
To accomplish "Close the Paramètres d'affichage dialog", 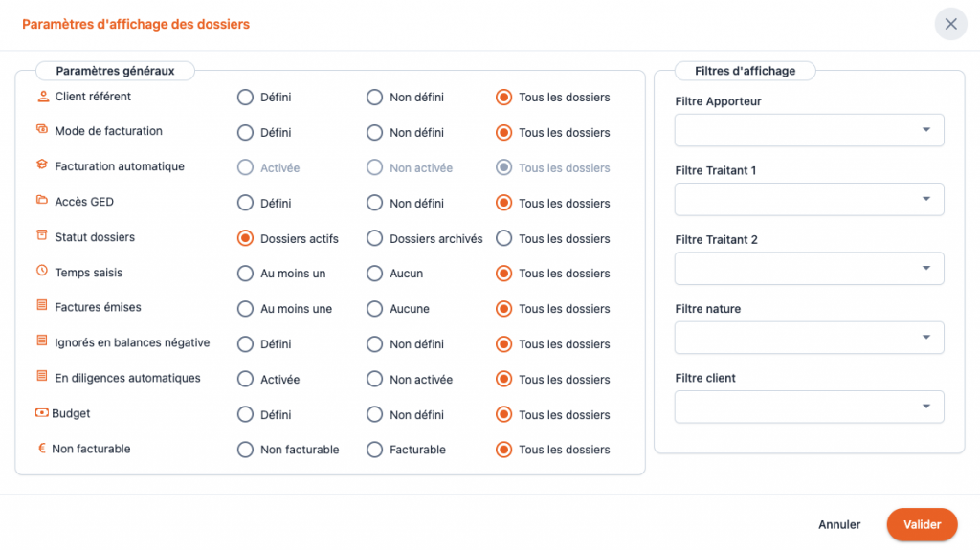I will (x=950, y=24).
